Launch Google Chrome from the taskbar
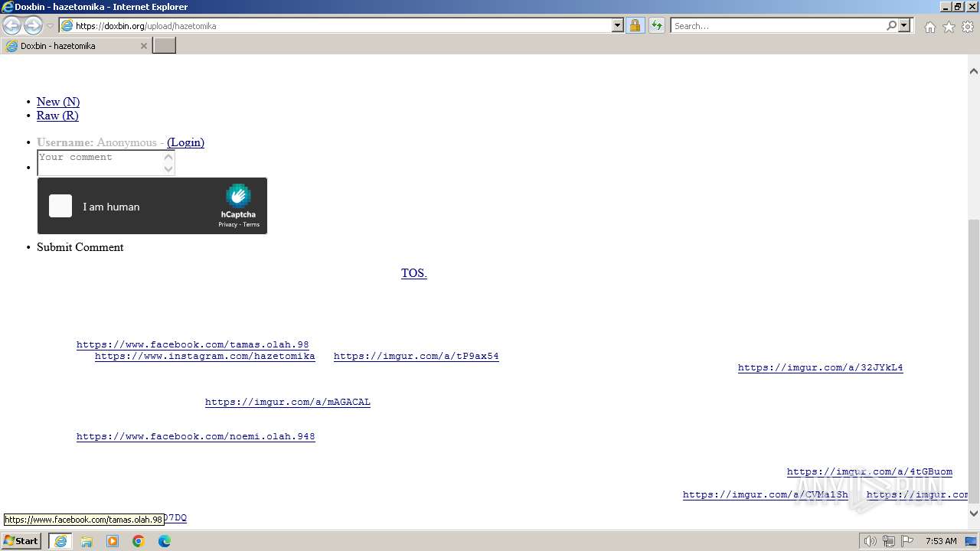Screen dimensions: 980x551 [x=139, y=541]
